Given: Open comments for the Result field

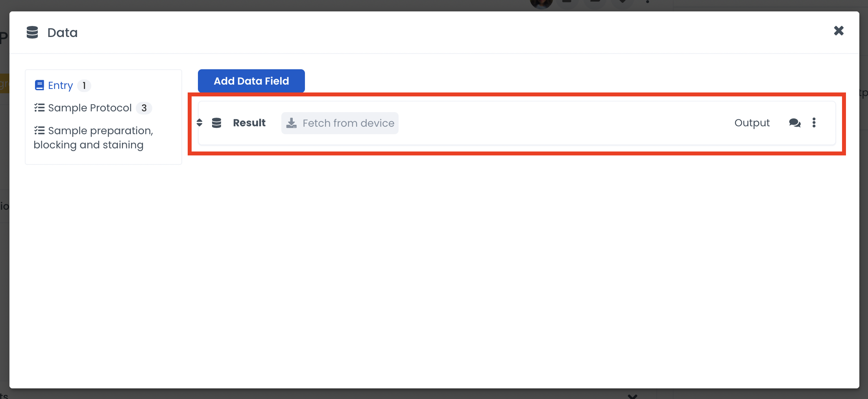Looking at the screenshot, I should pos(794,123).
